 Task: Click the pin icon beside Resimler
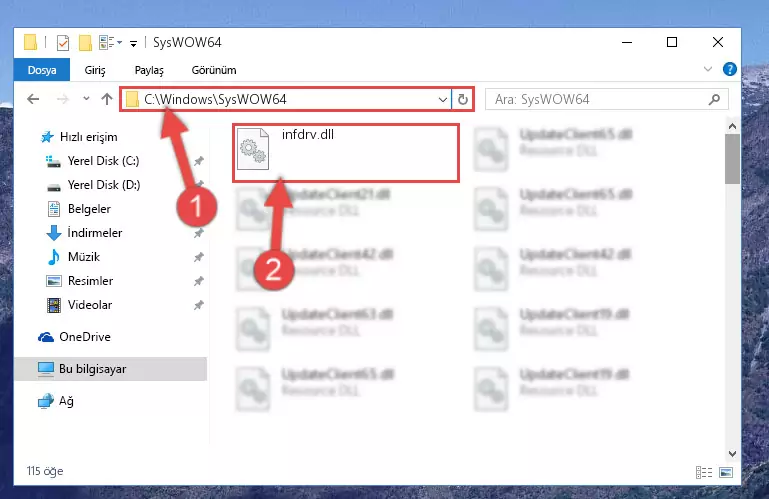(x=198, y=281)
